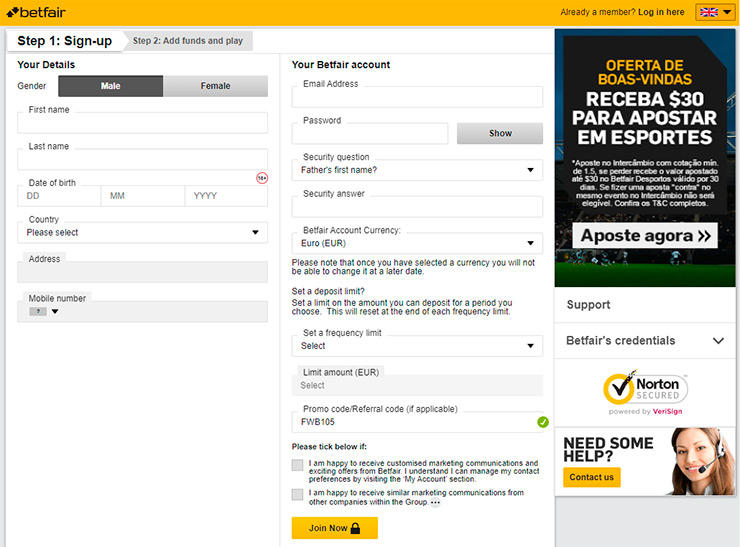The height and width of the screenshot is (547, 740).
Task: Click the Address field
Action: [143, 272]
